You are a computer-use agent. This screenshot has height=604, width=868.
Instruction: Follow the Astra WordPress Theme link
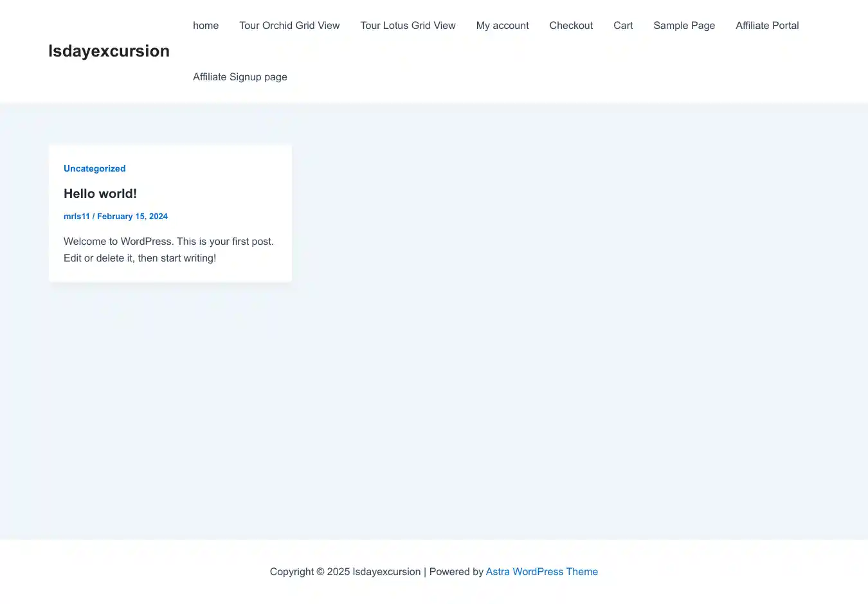[541, 572]
